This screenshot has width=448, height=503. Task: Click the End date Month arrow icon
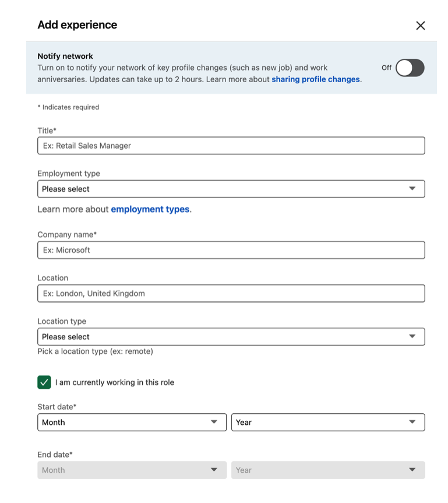coord(214,470)
